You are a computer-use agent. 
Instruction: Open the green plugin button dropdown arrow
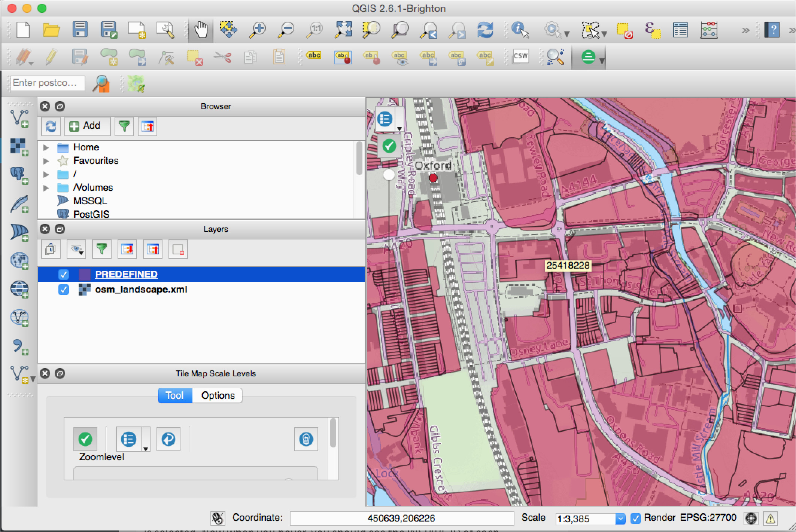pyautogui.click(x=602, y=61)
